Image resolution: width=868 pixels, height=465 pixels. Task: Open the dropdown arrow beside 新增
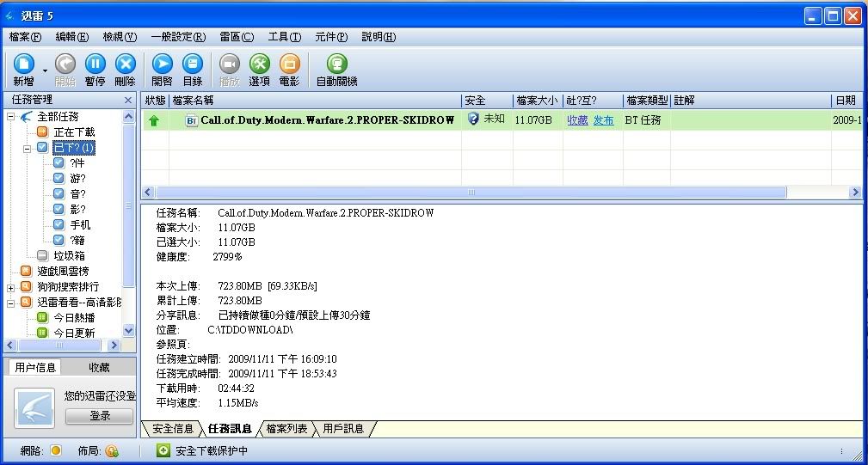coord(45,70)
